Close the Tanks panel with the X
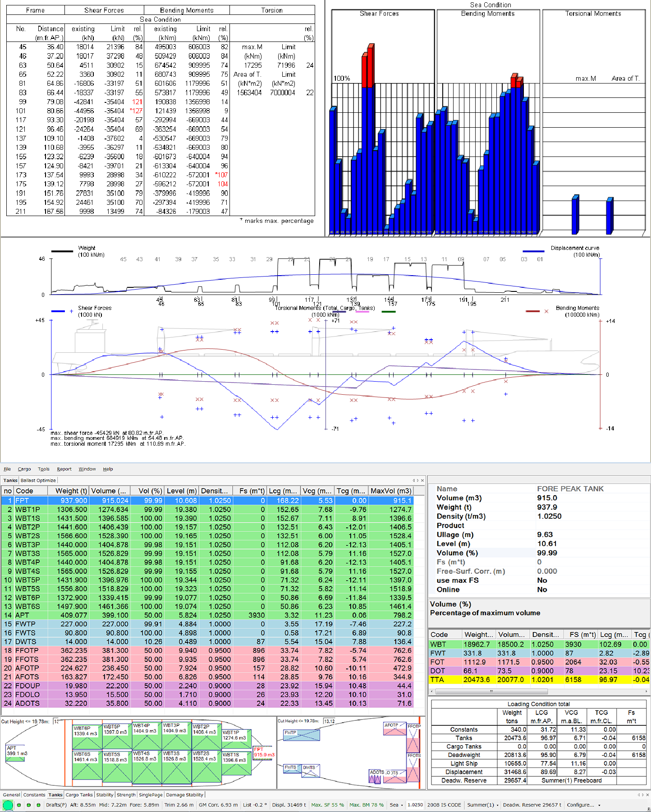This screenshot has width=651, height=812. coord(422,480)
